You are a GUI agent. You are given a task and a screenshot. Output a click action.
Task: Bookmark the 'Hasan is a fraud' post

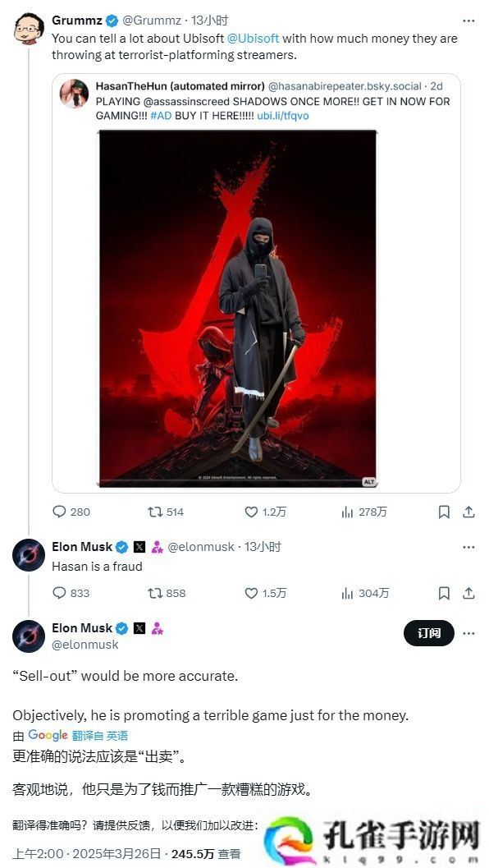click(x=444, y=594)
